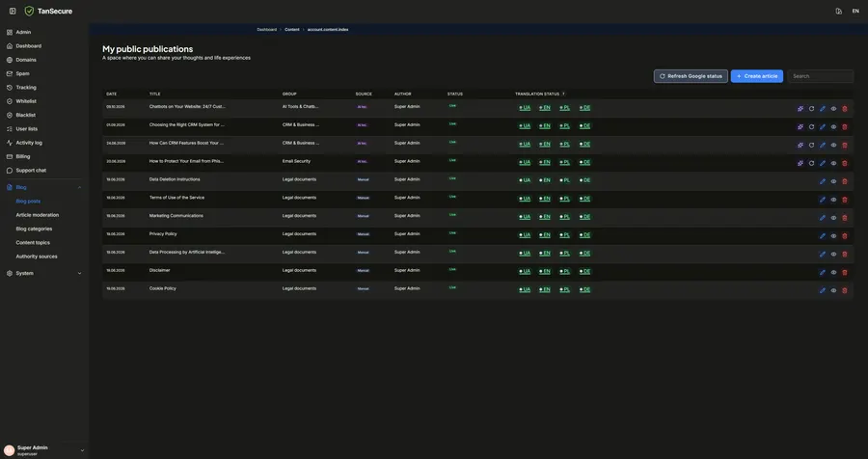This screenshot has width=868, height=459.
Task: Edit the Data Deletion Instructions article
Action: click(823, 181)
